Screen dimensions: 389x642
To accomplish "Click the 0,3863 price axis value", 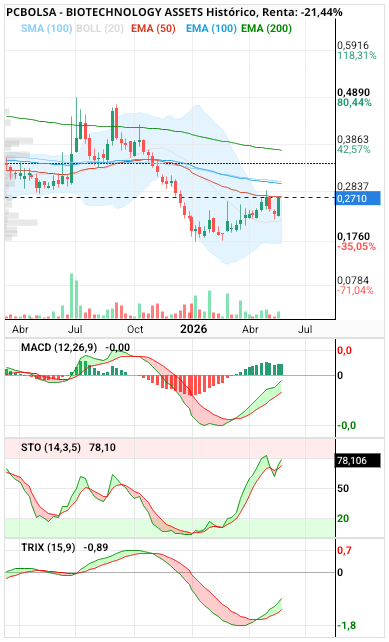I will click(353, 139).
